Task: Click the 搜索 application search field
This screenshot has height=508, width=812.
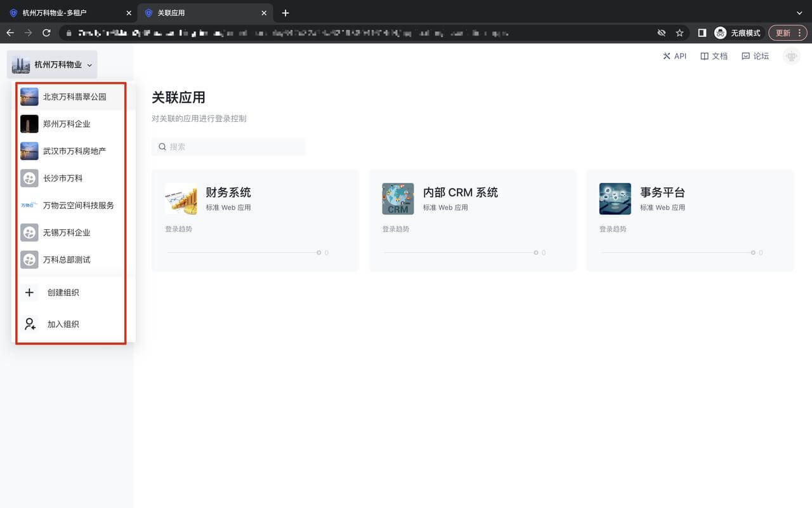Action: [x=228, y=147]
